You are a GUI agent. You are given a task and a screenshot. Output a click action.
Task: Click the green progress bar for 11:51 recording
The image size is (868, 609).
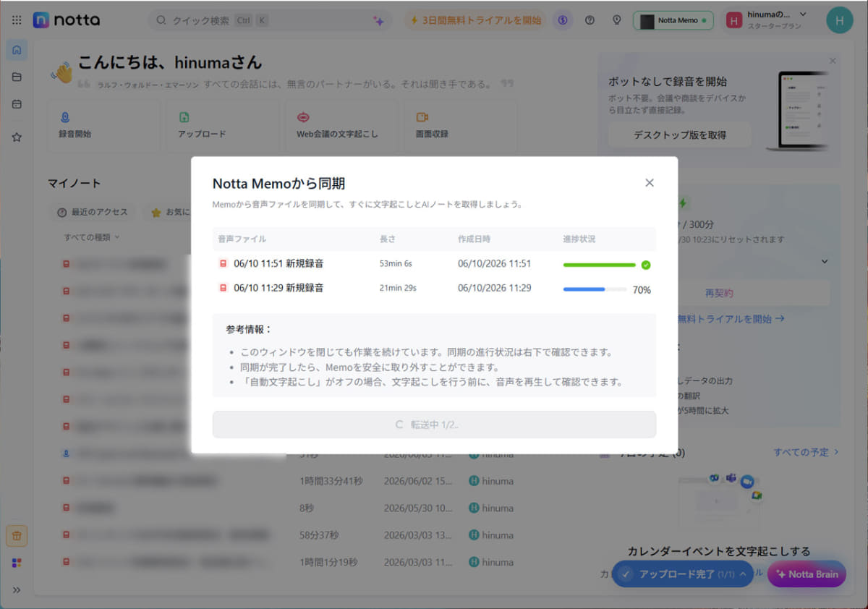click(600, 265)
